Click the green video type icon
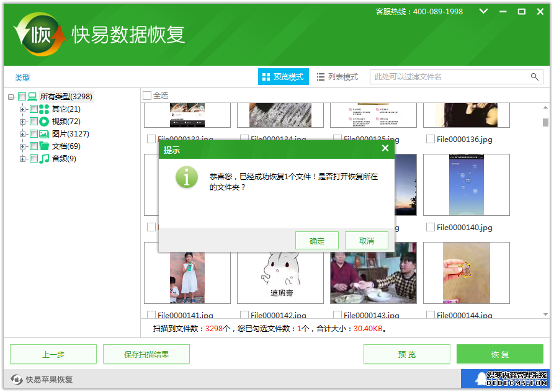The height and width of the screenshot is (392, 554). coord(44,122)
